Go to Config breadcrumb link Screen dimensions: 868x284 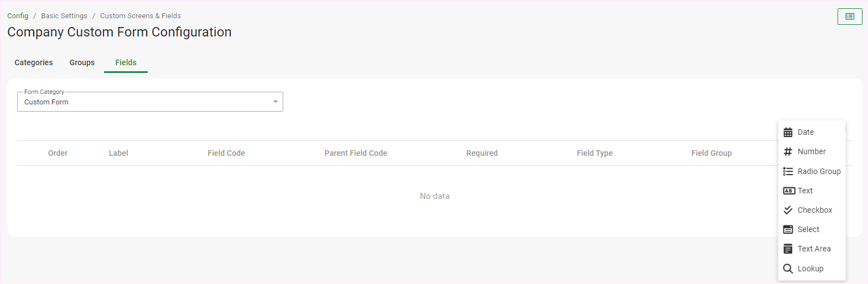pyautogui.click(x=18, y=16)
